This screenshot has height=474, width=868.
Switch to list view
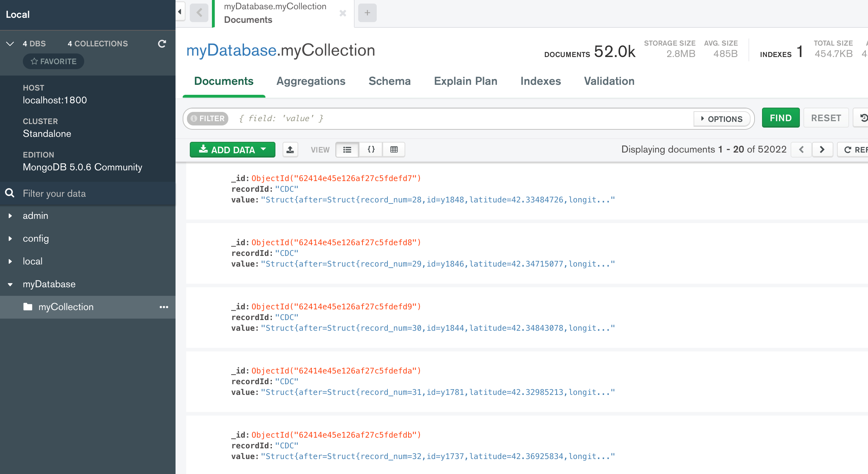click(x=347, y=150)
